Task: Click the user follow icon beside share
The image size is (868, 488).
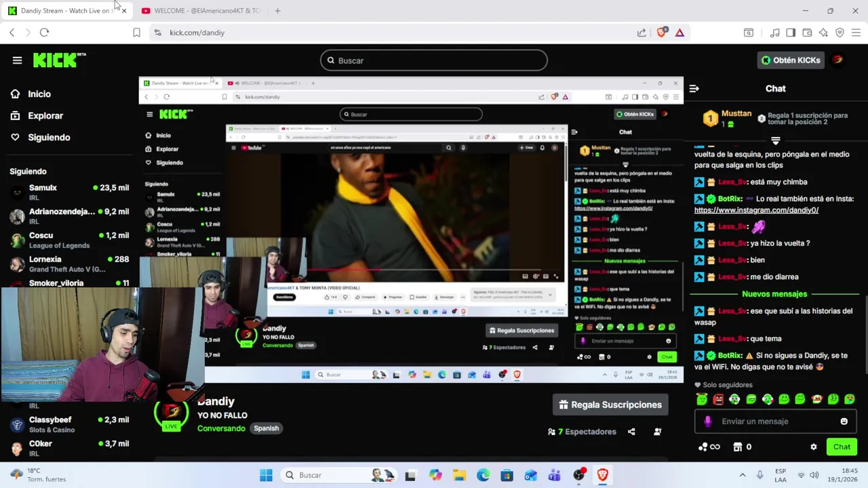Action: pyautogui.click(x=657, y=432)
